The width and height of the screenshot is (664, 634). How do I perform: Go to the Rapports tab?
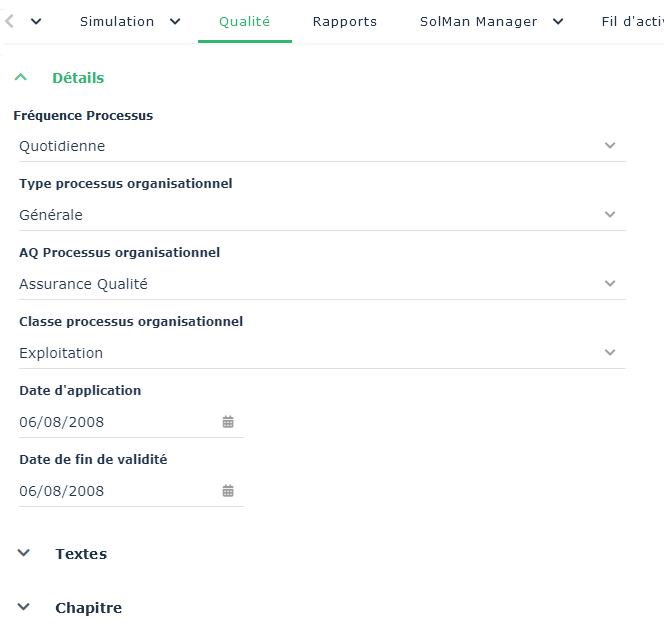pyautogui.click(x=344, y=22)
